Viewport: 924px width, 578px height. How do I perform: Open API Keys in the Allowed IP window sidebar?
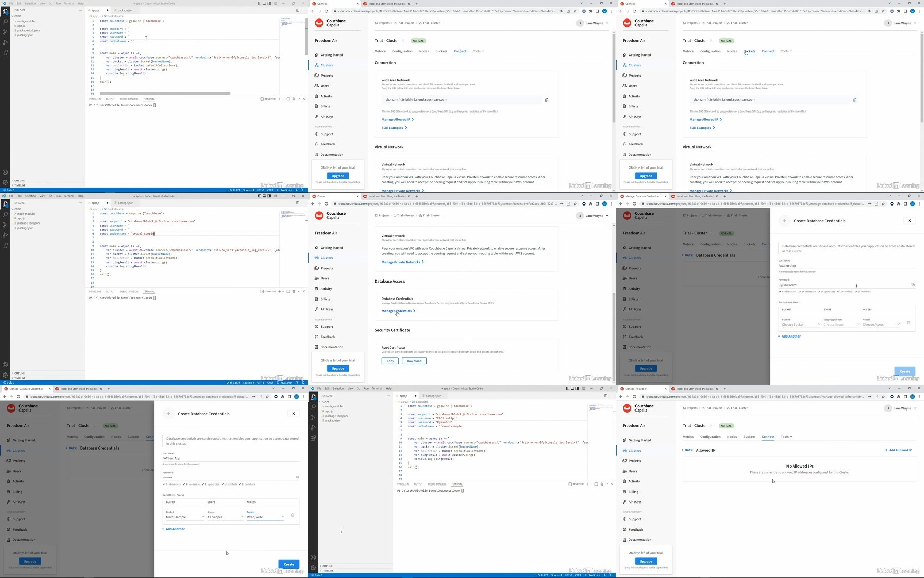[x=634, y=502]
